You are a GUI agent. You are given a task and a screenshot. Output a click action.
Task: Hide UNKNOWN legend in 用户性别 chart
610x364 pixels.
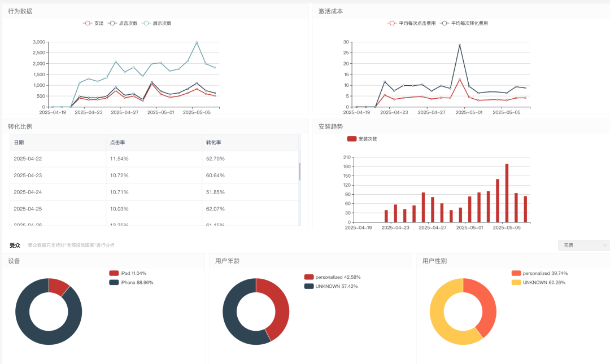516,282
